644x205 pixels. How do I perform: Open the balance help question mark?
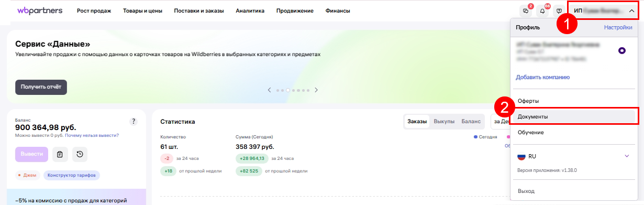[x=134, y=122]
